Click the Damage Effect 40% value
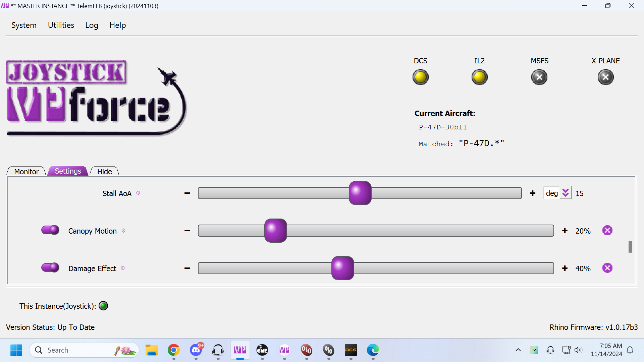 click(583, 268)
